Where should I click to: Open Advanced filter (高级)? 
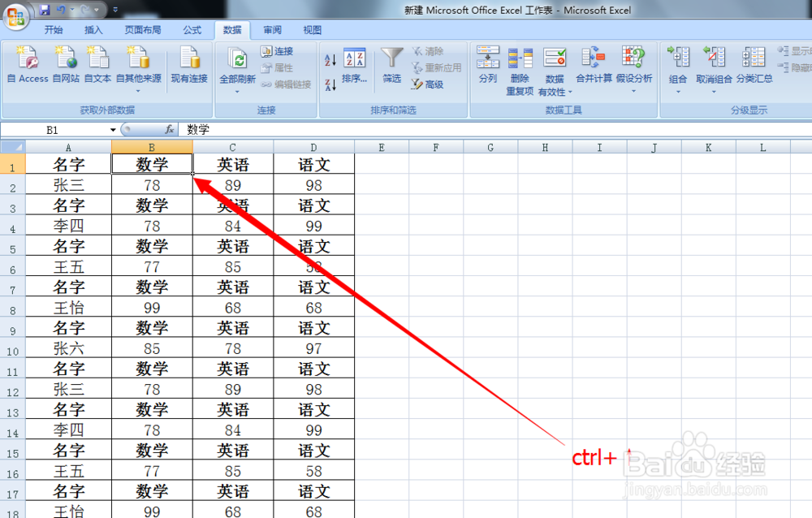click(x=428, y=84)
